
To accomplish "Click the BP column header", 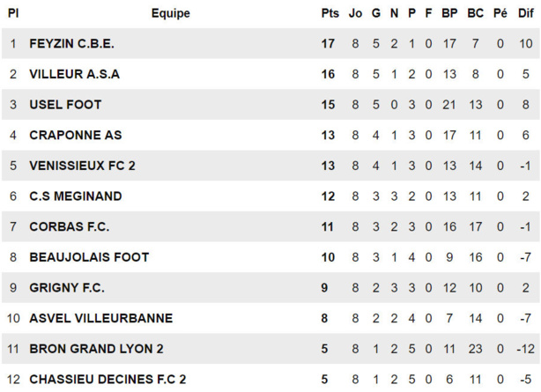I will (x=449, y=13).
